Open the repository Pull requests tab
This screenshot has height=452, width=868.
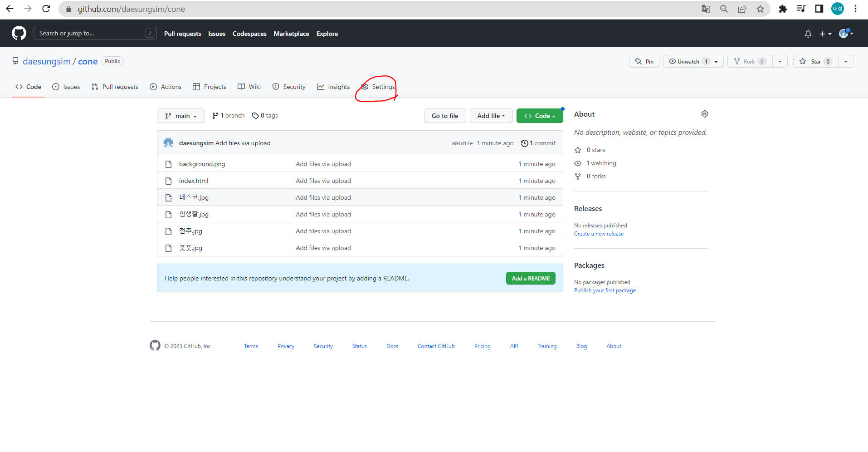point(115,87)
